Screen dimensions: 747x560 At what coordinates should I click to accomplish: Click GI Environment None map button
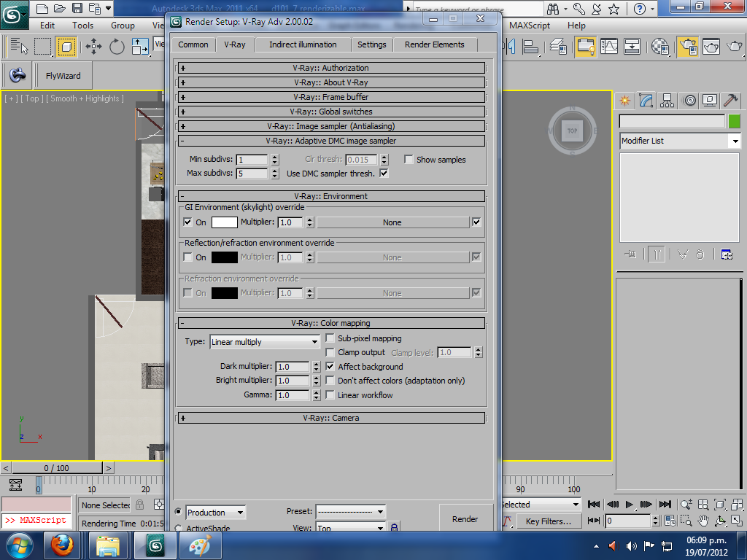tap(393, 222)
